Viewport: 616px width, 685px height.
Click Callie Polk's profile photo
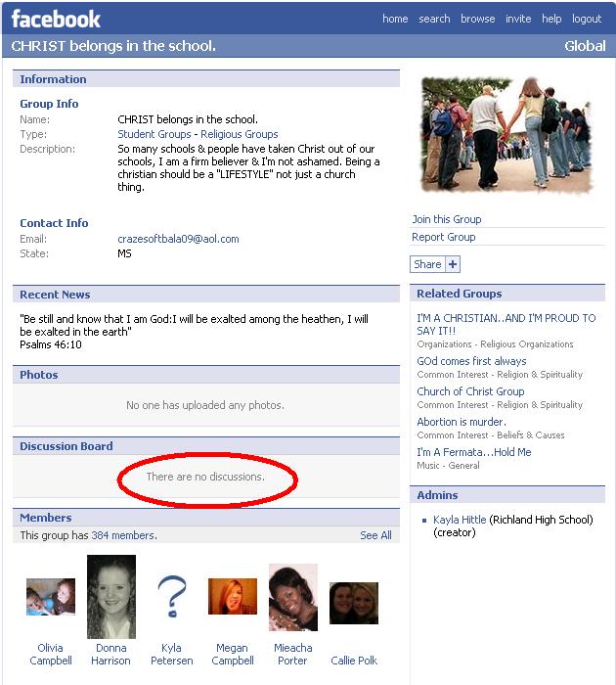click(x=354, y=603)
